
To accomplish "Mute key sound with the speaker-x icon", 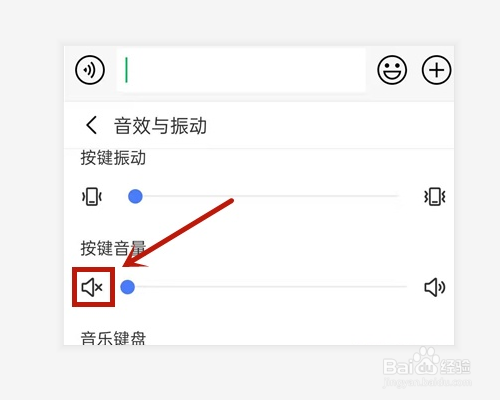I will pyautogui.click(x=92, y=287).
